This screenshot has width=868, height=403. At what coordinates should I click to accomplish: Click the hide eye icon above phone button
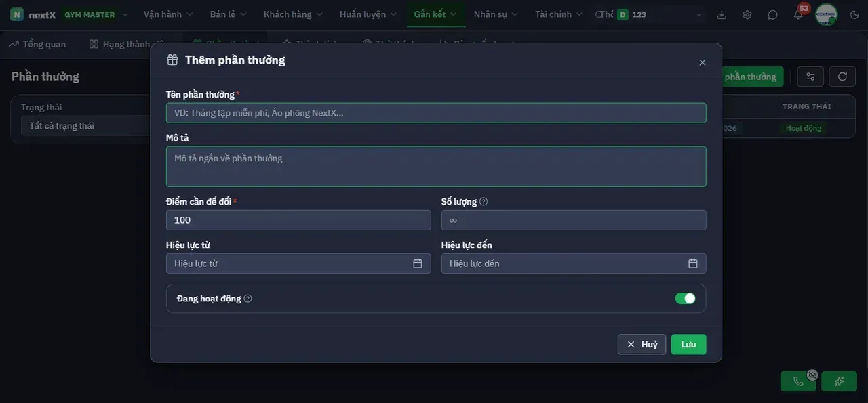[812, 375]
